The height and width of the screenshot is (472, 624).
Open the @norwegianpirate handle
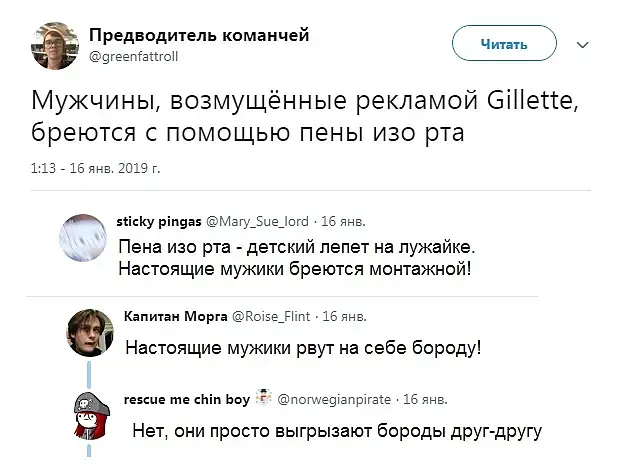coord(333,399)
